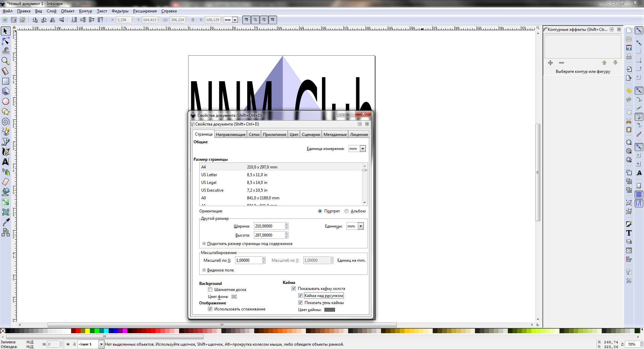Screen dimensions: 644x349
Task: Select Альбом orientation radio button
Action: (x=346, y=211)
